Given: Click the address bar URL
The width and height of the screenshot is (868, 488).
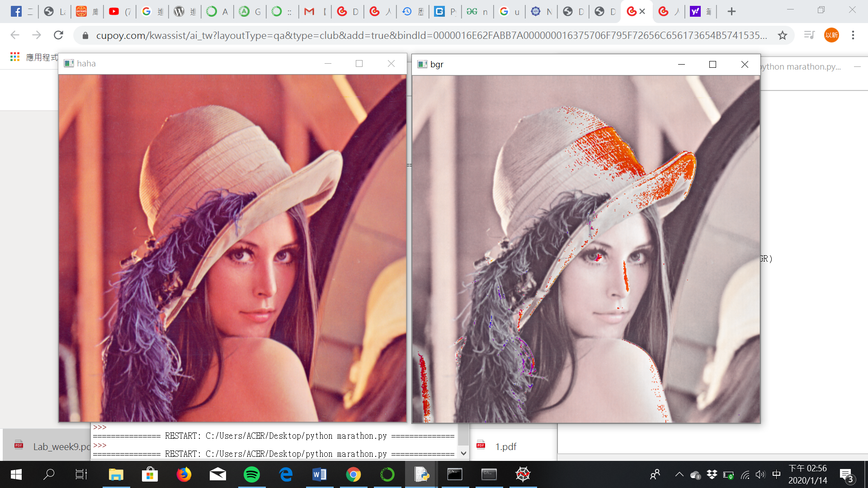Looking at the screenshot, I should point(431,35).
